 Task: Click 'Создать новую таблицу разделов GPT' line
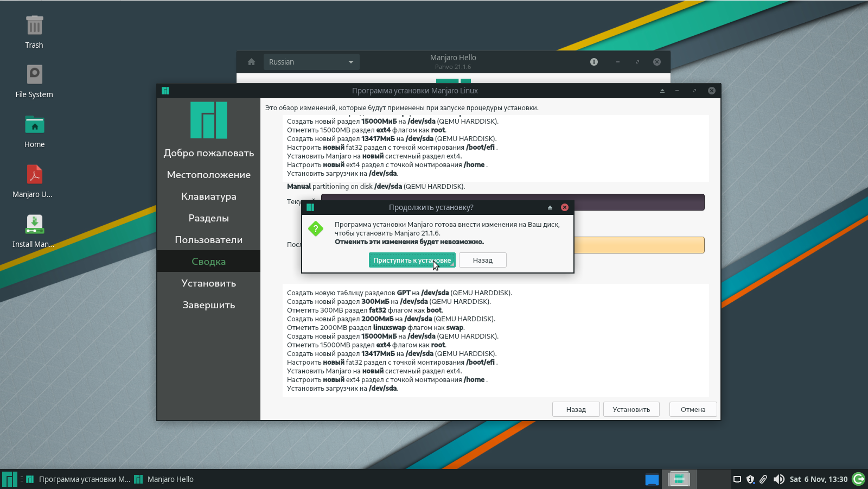[399, 293]
